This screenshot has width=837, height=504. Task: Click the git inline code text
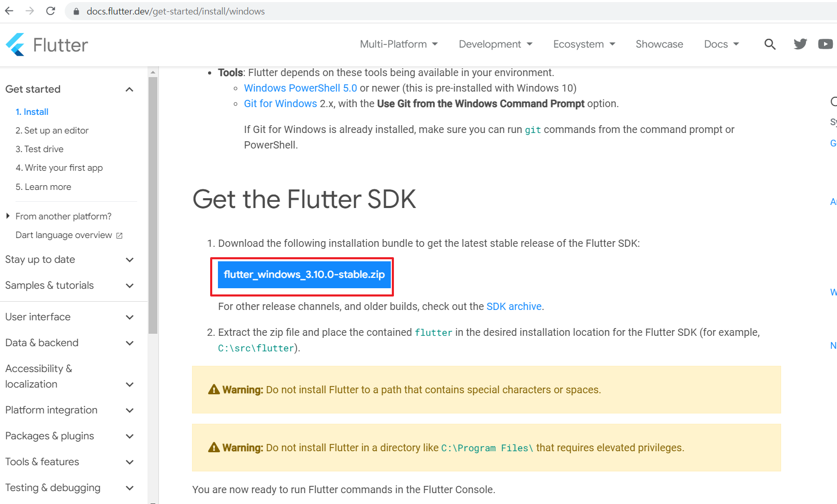[x=533, y=130]
